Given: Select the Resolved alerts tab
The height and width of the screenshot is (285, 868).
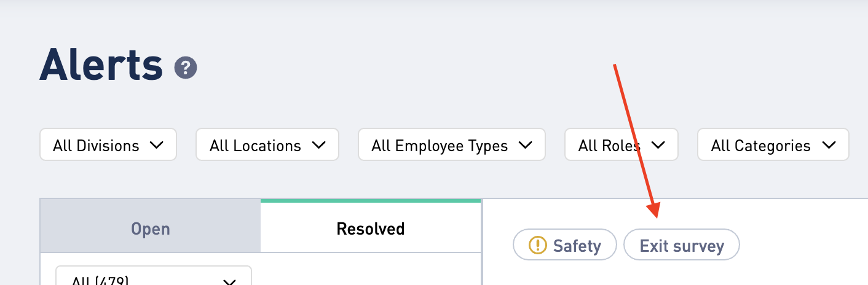Looking at the screenshot, I should click(x=371, y=227).
